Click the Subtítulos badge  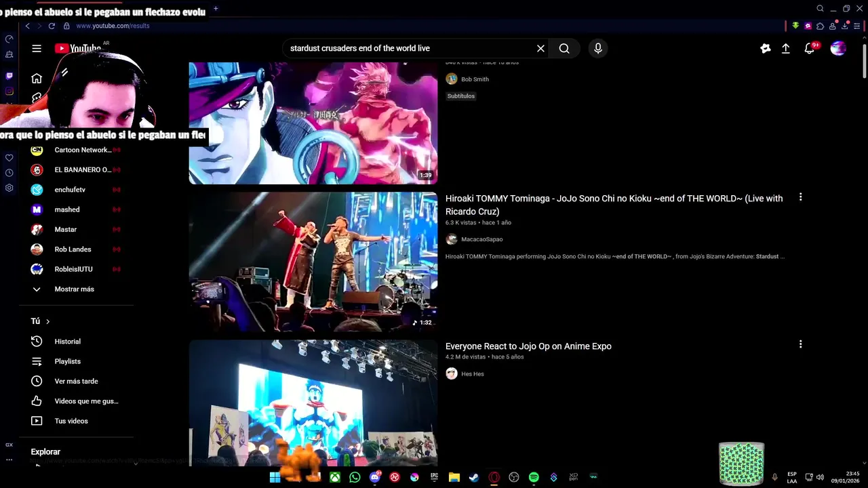click(461, 96)
